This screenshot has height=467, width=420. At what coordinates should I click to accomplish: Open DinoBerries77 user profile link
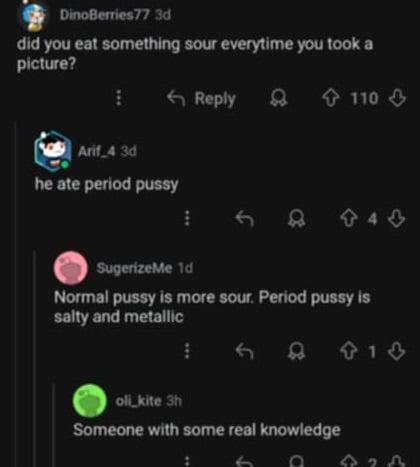tap(104, 15)
